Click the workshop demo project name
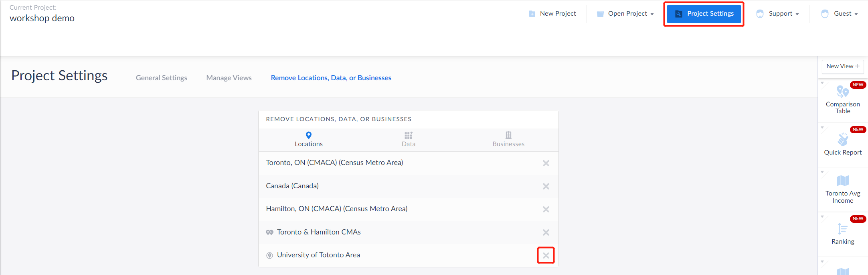 [42, 18]
